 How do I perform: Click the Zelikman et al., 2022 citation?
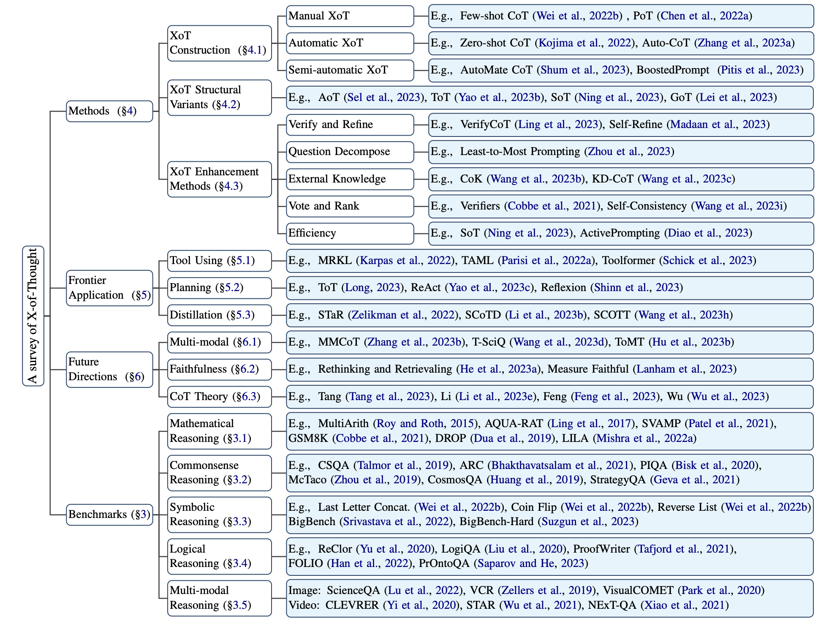(403, 315)
